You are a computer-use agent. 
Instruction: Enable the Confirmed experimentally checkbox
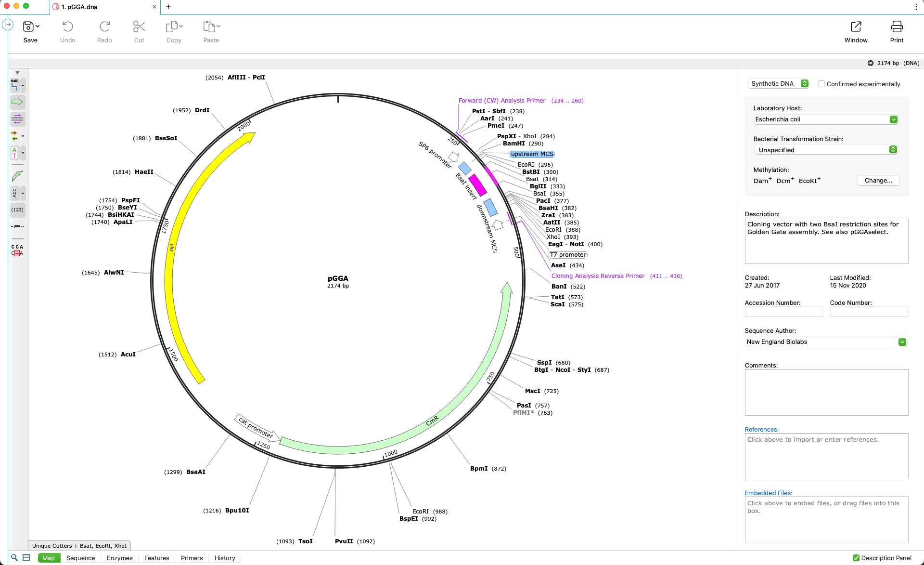821,84
